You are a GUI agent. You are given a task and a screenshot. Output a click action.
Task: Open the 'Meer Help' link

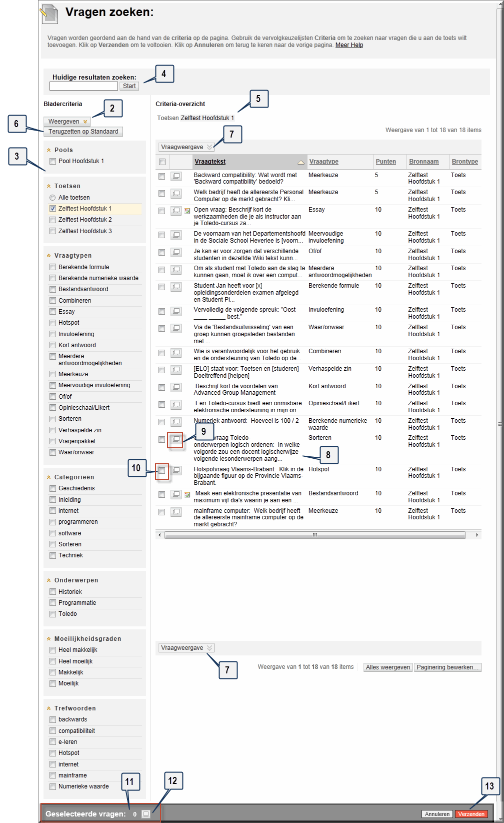349,45
